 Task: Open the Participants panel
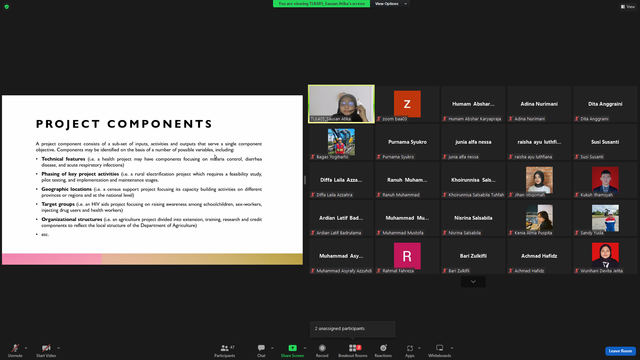click(225, 350)
